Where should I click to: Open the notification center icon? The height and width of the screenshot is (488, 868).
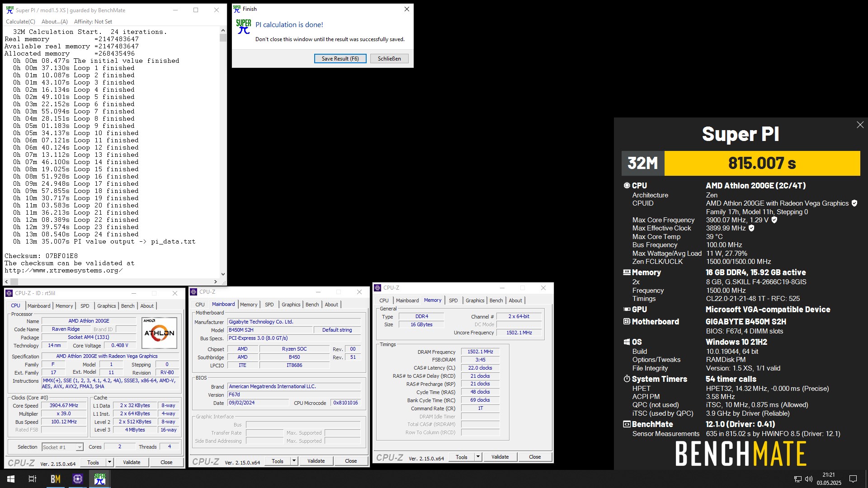pyautogui.click(x=853, y=479)
